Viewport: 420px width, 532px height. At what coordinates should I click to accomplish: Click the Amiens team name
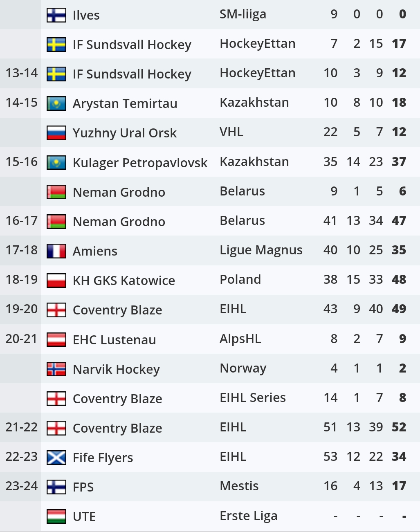[x=95, y=251]
